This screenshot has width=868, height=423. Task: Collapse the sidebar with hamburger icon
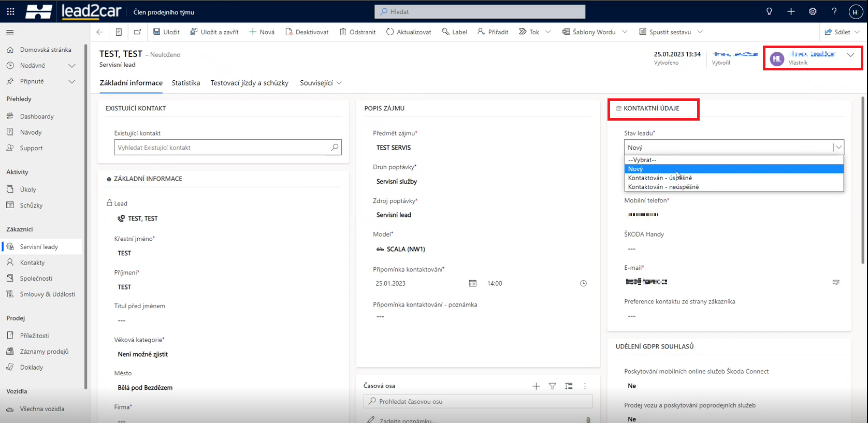coord(10,32)
